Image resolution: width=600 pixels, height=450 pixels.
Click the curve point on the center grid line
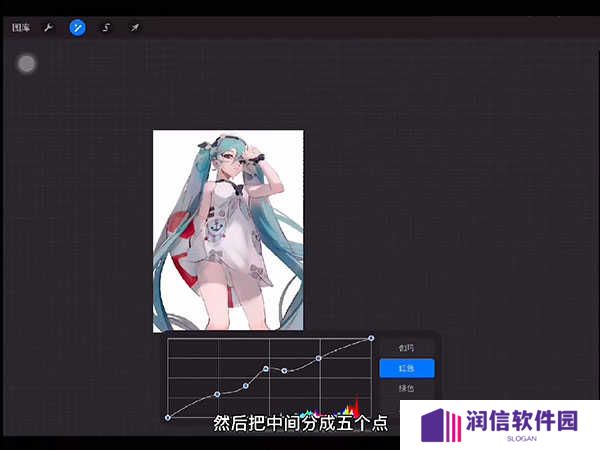(x=266, y=368)
